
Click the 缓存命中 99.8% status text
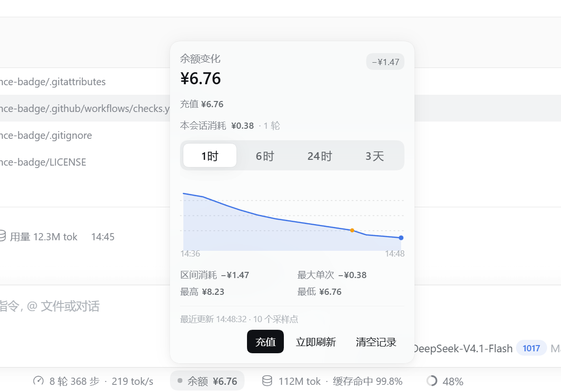coord(368,381)
